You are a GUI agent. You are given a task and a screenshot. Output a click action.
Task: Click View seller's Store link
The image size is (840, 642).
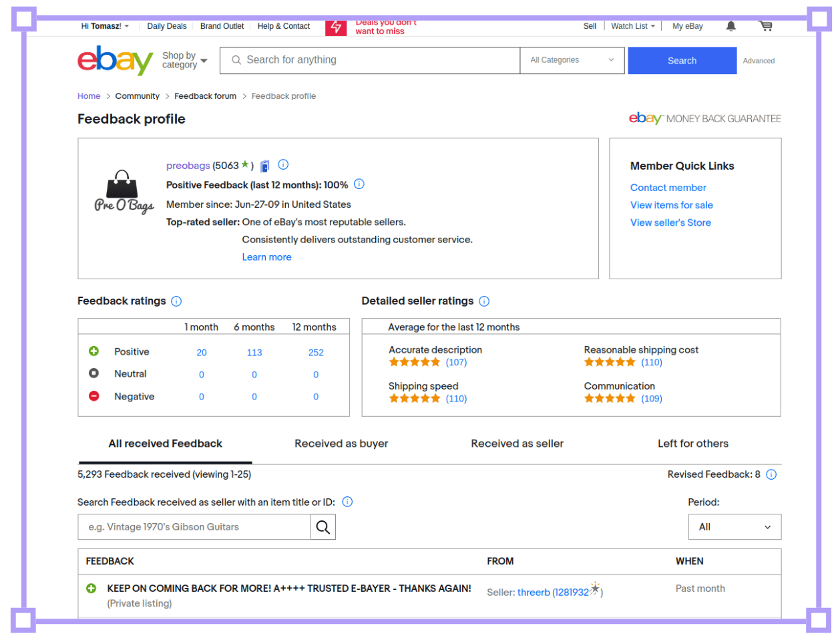coord(670,222)
